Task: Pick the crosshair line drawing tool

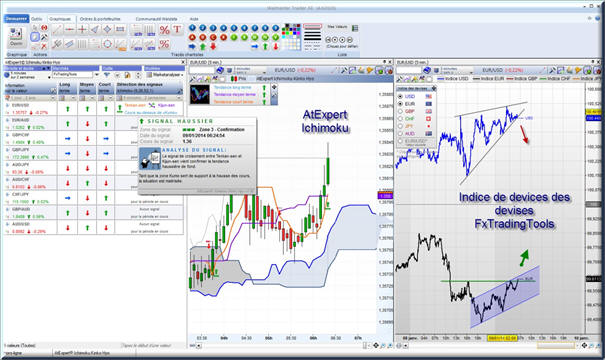Action: (x=82, y=29)
